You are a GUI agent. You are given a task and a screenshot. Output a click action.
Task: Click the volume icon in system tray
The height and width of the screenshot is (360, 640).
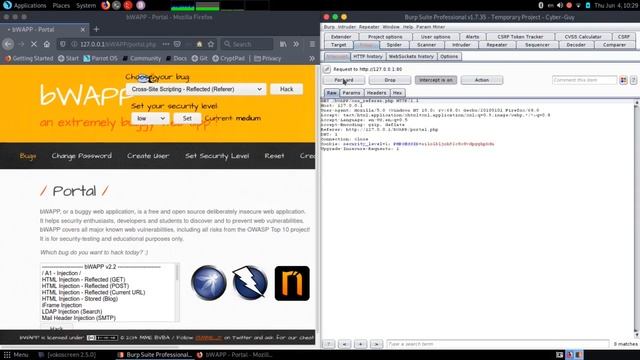(x=560, y=5)
